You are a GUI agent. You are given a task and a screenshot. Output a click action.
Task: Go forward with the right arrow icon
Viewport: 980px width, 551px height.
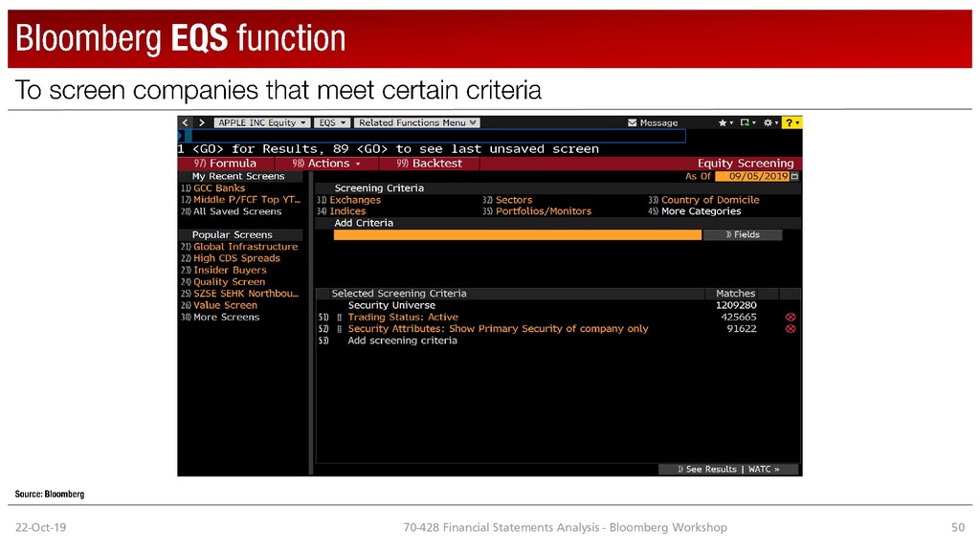point(201,122)
